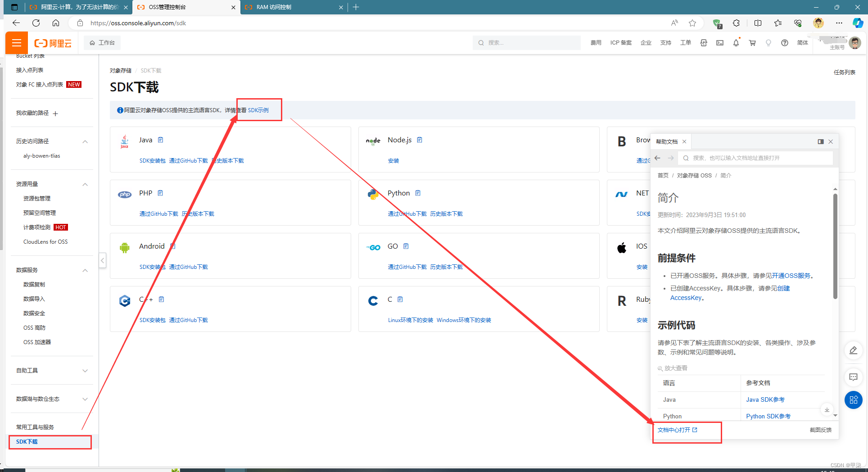Click 放大查看 to enlarge the table

(673, 368)
